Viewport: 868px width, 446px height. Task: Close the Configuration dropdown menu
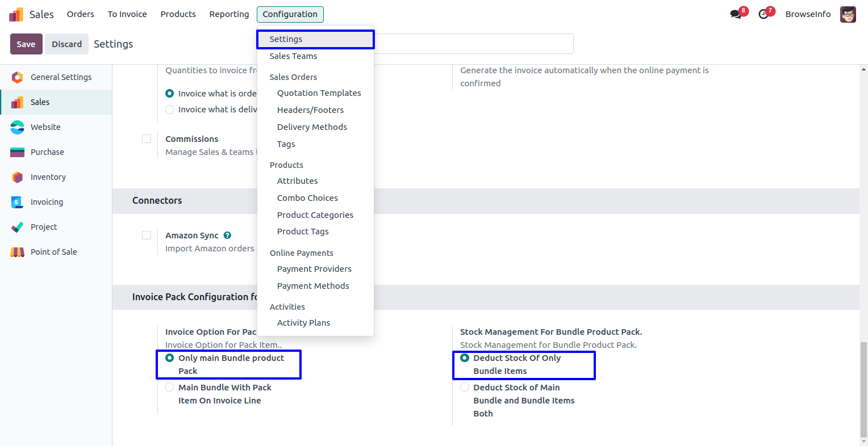[x=290, y=14]
